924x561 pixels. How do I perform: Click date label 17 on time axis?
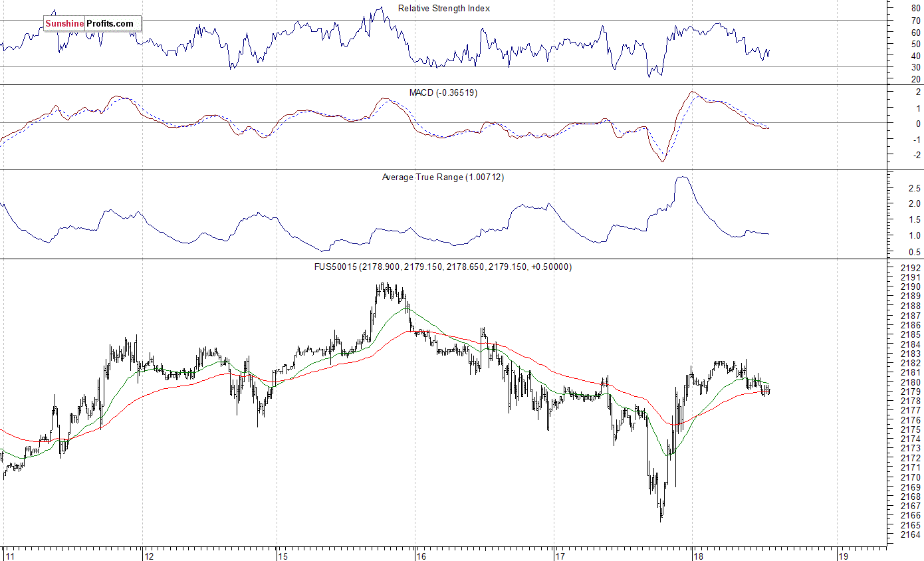pyautogui.click(x=560, y=556)
